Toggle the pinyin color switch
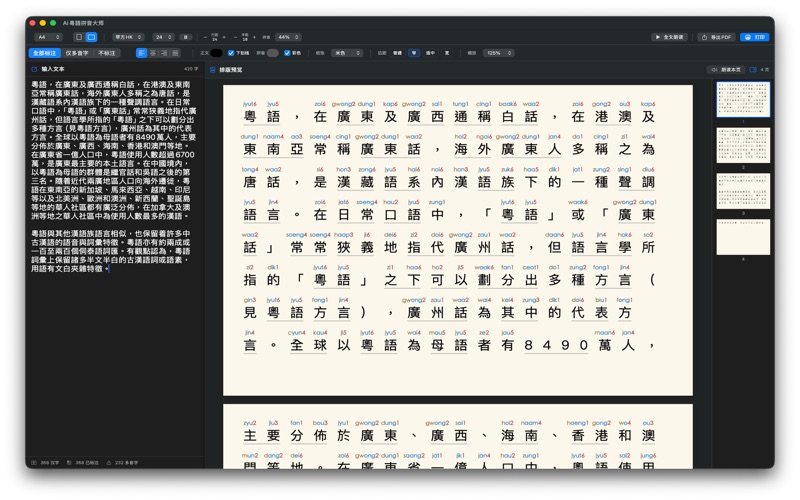Image resolution: width=800 pixels, height=500 pixels. tap(272, 53)
